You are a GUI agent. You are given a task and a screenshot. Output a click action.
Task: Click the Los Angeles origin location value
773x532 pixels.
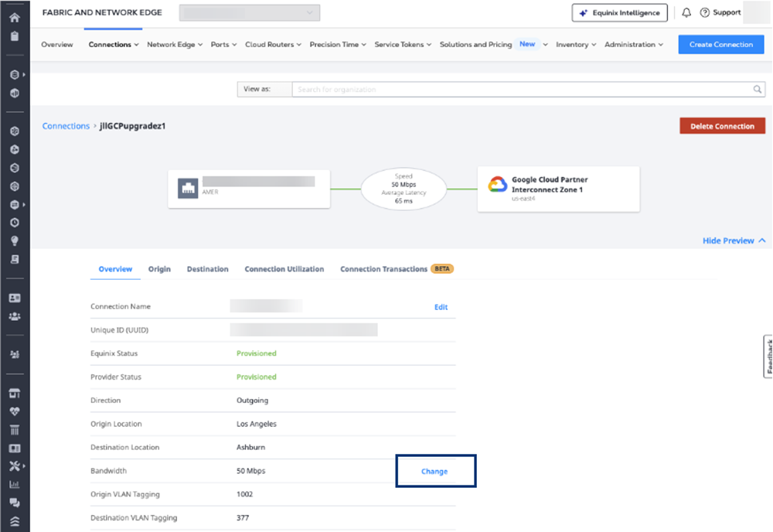pos(257,424)
